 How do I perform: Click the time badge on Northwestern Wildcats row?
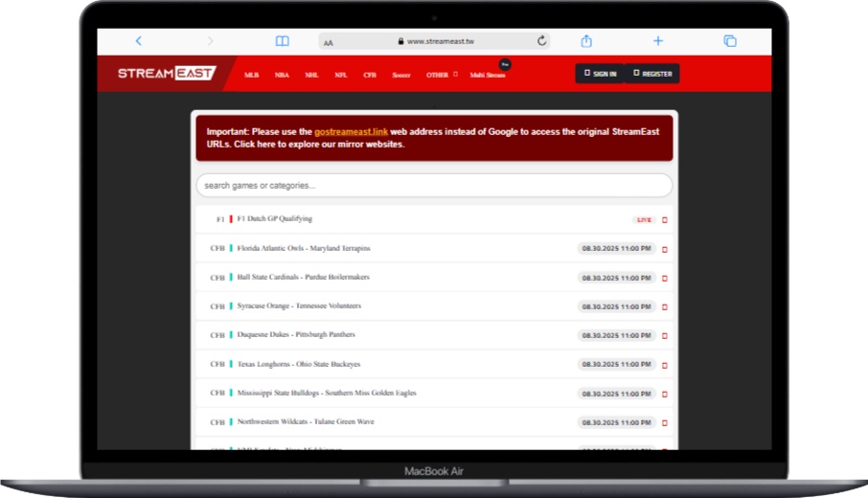pos(616,422)
